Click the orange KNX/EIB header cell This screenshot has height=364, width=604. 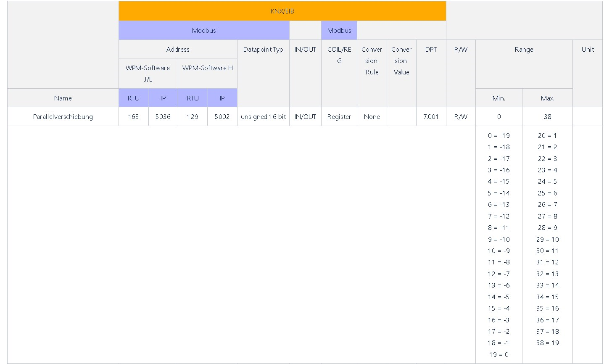point(282,11)
